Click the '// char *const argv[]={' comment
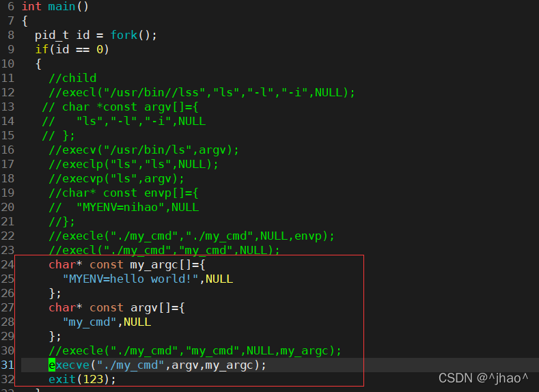Image resolution: width=539 pixels, height=392 pixels. tap(120, 107)
